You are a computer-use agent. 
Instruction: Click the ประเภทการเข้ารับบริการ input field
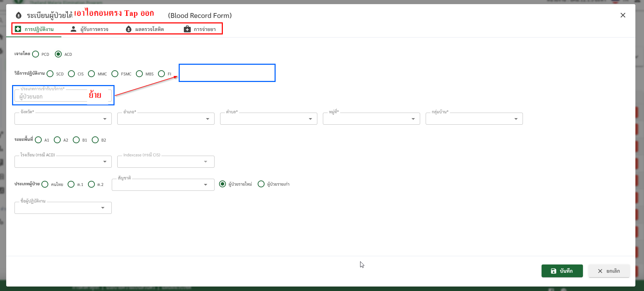[x=52, y=96]
